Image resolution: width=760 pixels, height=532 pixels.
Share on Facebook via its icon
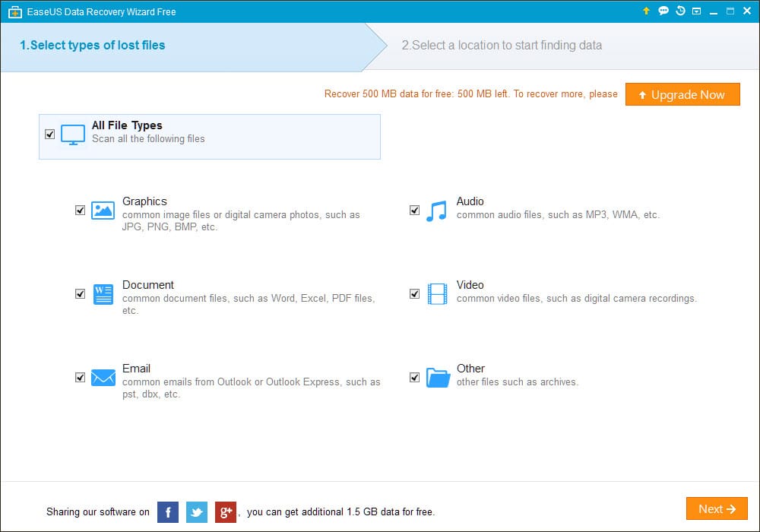click(x=168, y=512)
